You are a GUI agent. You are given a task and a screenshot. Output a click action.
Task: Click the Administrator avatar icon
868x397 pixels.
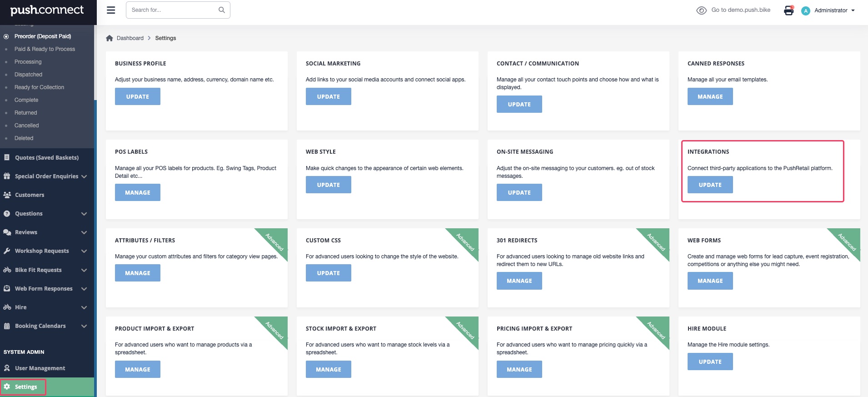806,11
